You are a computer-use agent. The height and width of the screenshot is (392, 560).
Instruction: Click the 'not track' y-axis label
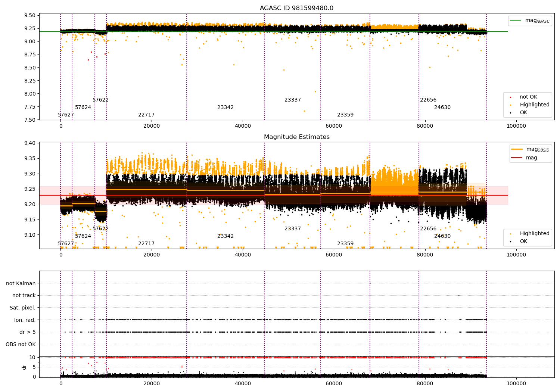click(x=24, y=295)
